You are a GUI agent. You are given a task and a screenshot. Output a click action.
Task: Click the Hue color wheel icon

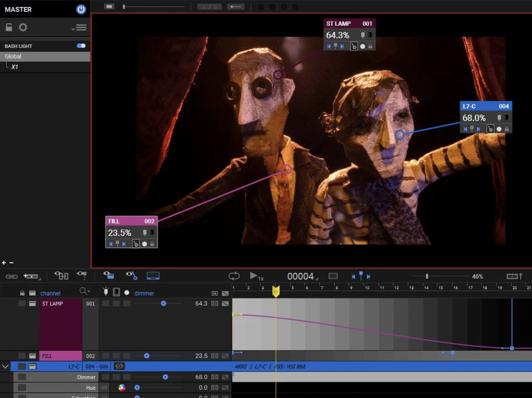click(x=122, y=388)
